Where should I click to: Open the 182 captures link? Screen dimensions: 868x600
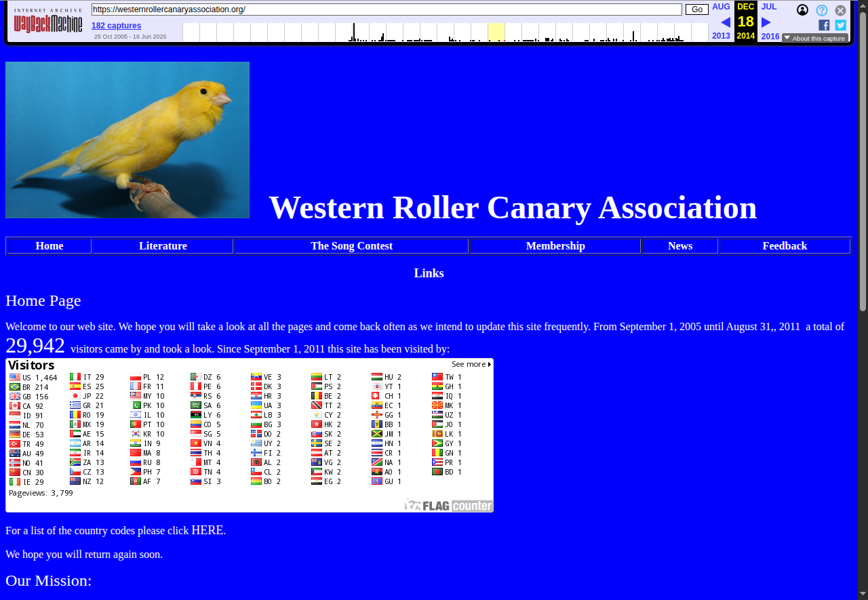coord(116,26)
